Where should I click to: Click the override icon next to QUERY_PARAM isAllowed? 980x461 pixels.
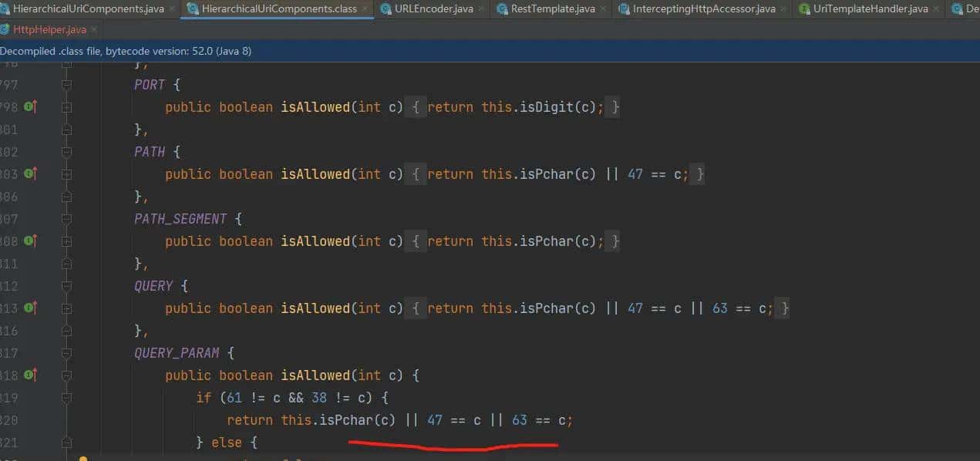27,375
